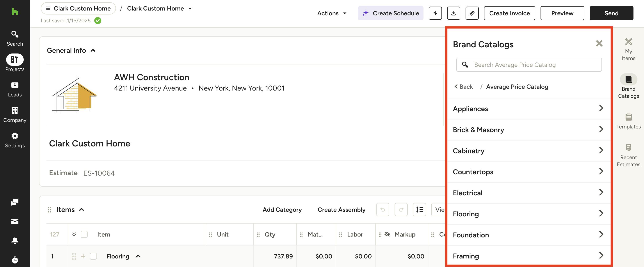
Task: Click Create Assembly
Action: click(341, 210)
